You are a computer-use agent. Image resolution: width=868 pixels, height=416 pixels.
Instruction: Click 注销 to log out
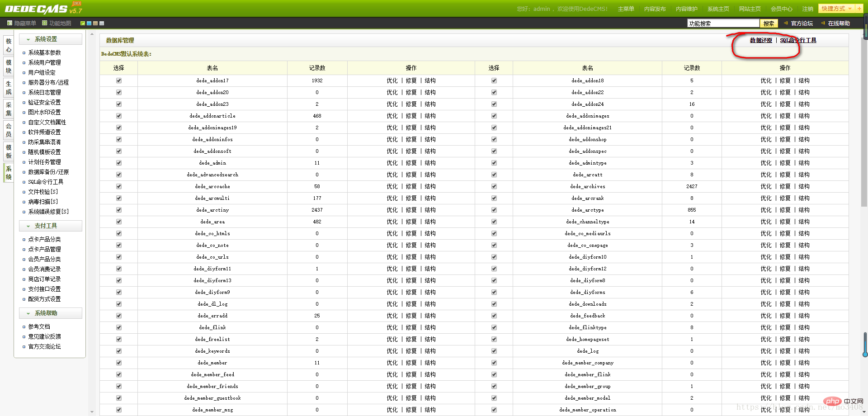[807, 9]
